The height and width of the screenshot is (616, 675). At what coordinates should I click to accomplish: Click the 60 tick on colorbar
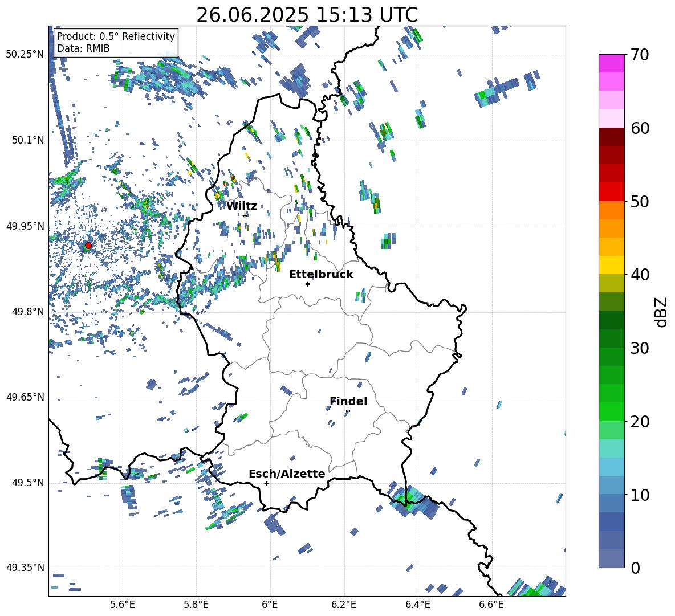[640, 128]
